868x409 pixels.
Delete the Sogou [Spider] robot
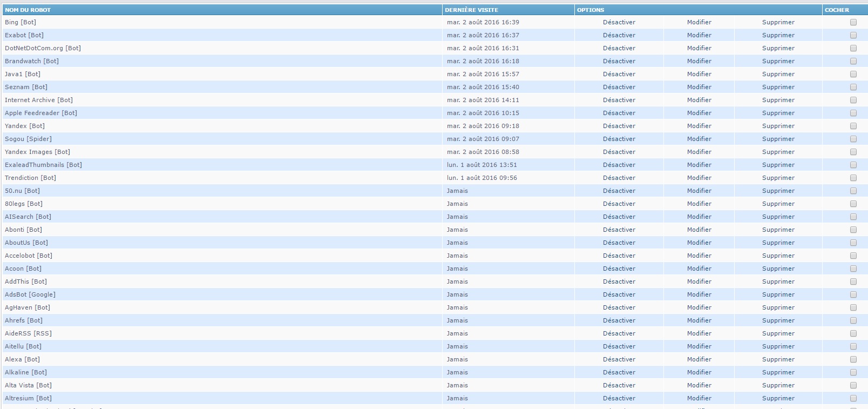coord(778,139)
